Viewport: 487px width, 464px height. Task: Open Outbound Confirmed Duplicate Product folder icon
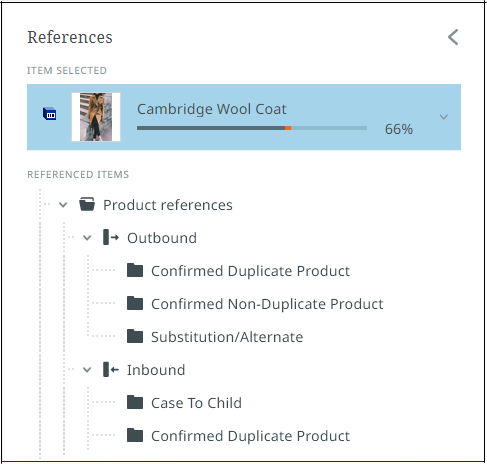pos(135,270)
